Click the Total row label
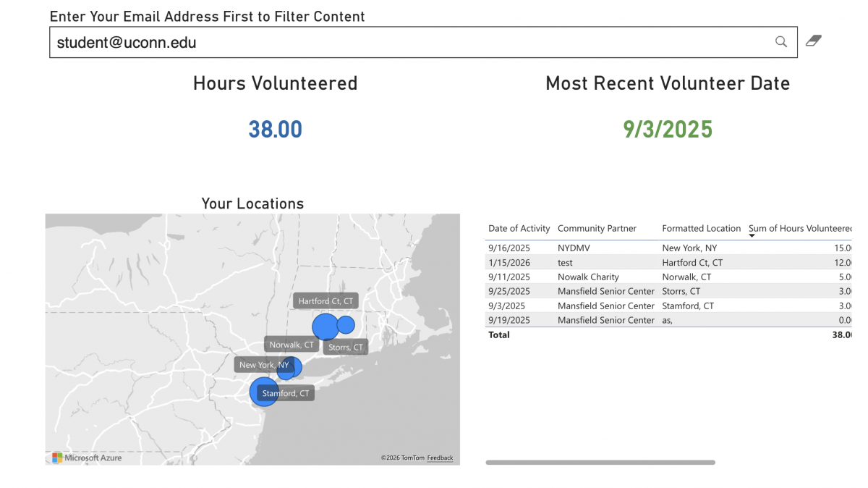Image resolution: width=868 pixels, height=488 pixels. click(x=499, y=335)
